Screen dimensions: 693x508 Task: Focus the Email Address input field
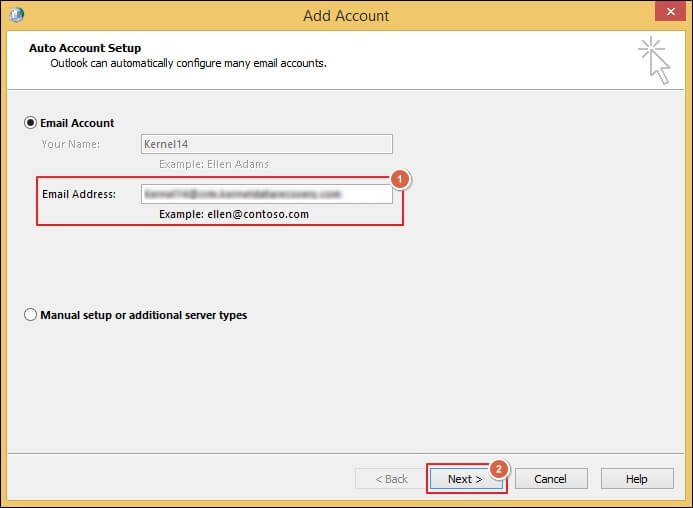[x=266, y=193]
